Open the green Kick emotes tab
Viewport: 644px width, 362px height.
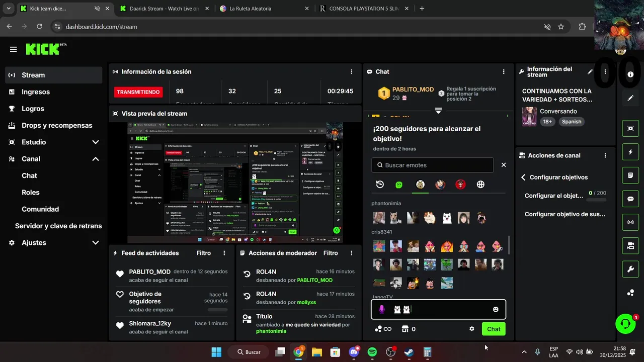click(399, 185)
